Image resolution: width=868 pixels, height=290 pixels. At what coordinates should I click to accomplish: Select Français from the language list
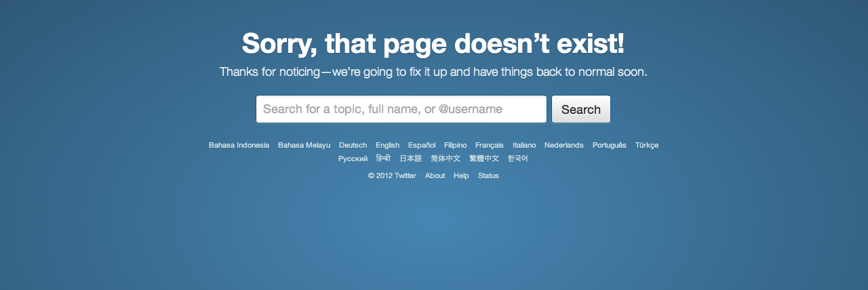[x=490, y=145]
